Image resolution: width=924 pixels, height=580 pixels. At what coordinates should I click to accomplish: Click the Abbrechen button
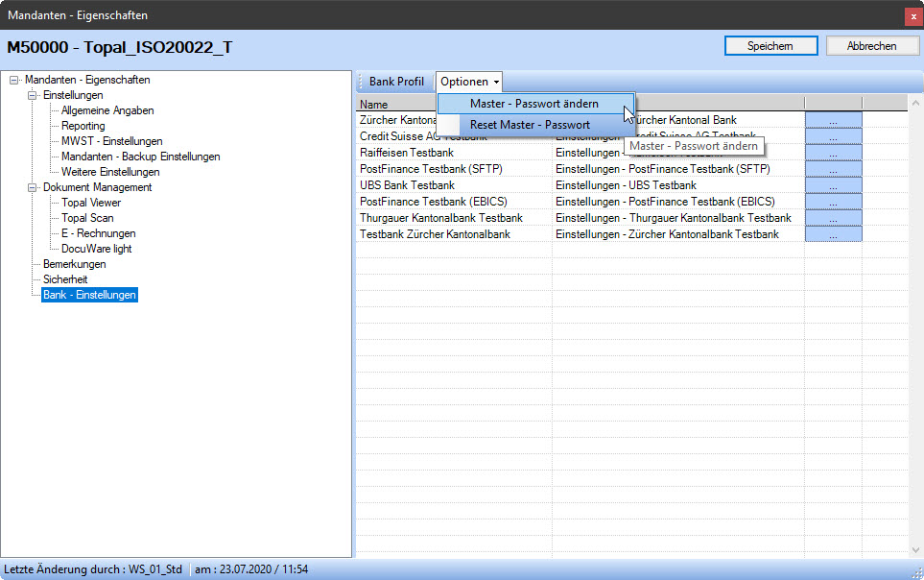click(872, 46)
